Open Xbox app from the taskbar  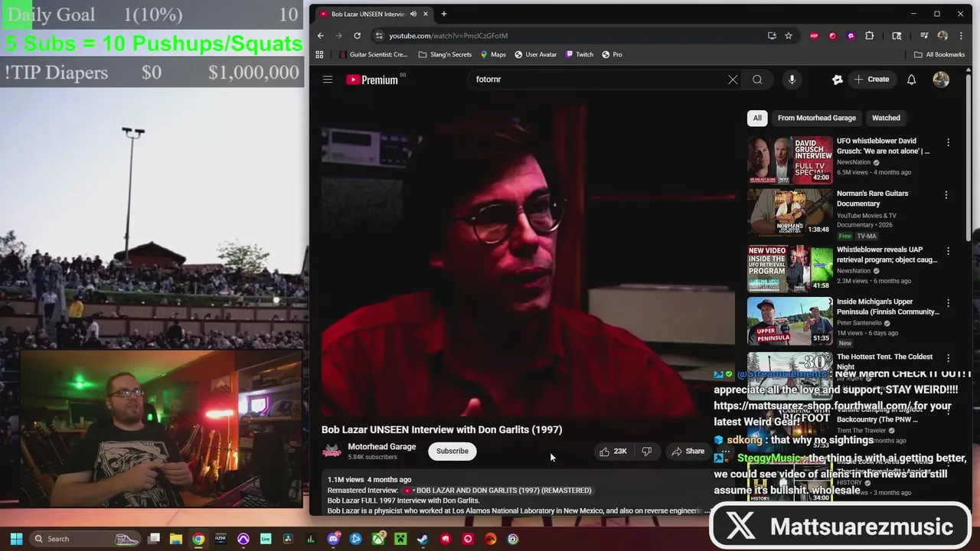(378, 539)
